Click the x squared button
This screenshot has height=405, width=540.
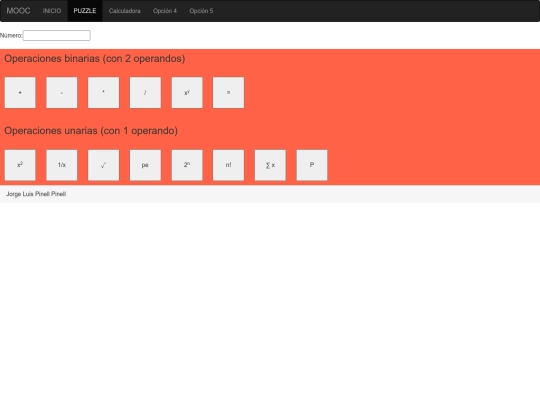coord(20,165)
